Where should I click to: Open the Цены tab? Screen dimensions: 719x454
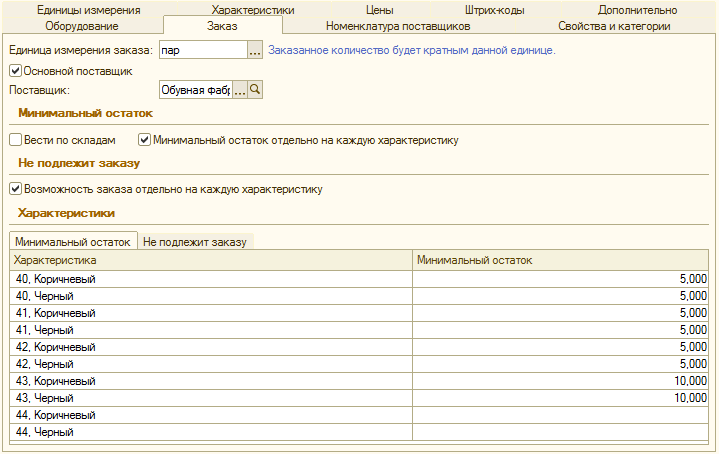point(380,10)
